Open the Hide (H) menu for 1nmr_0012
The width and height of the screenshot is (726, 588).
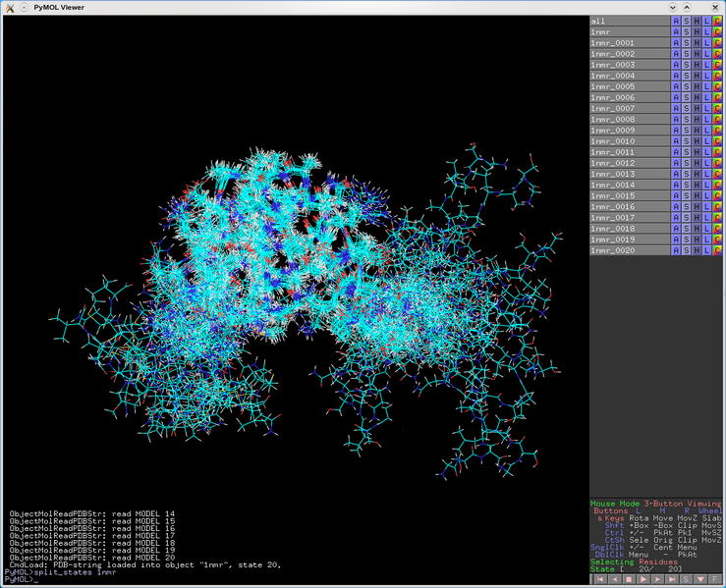coord(697,163)
